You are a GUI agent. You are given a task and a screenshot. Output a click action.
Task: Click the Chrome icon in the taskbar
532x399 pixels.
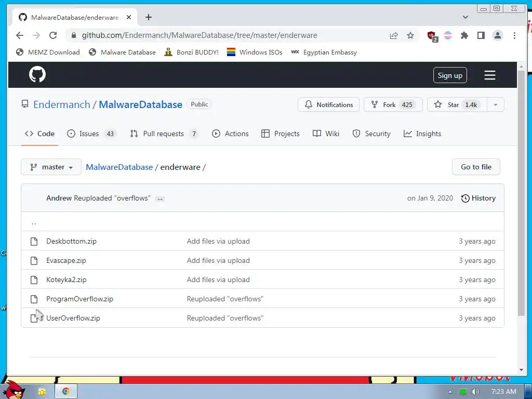click(66, 392)
